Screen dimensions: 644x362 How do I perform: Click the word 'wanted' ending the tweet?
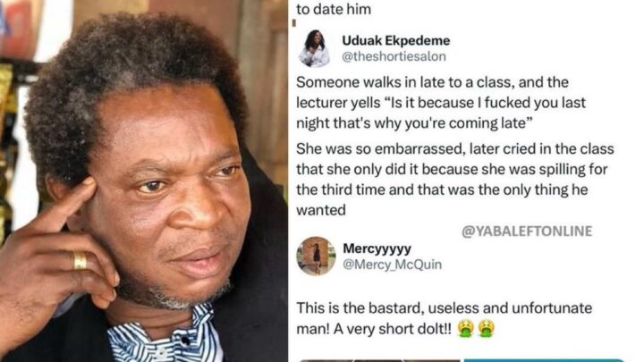321,210
